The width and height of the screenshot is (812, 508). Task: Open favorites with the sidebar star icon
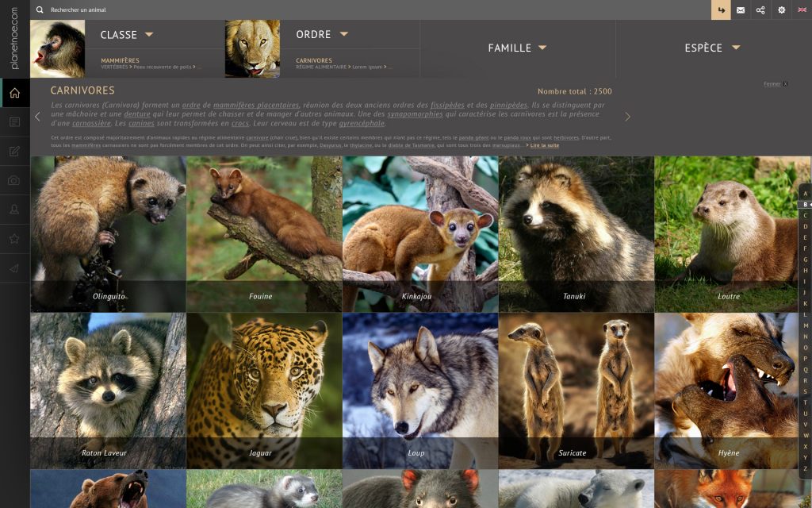14,239
